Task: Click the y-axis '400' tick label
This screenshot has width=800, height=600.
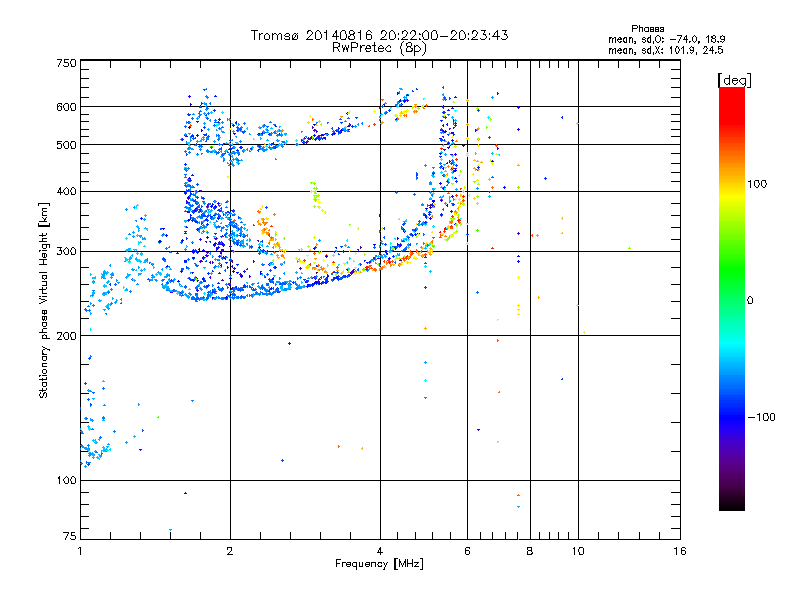Action: (x=66, y=191)
